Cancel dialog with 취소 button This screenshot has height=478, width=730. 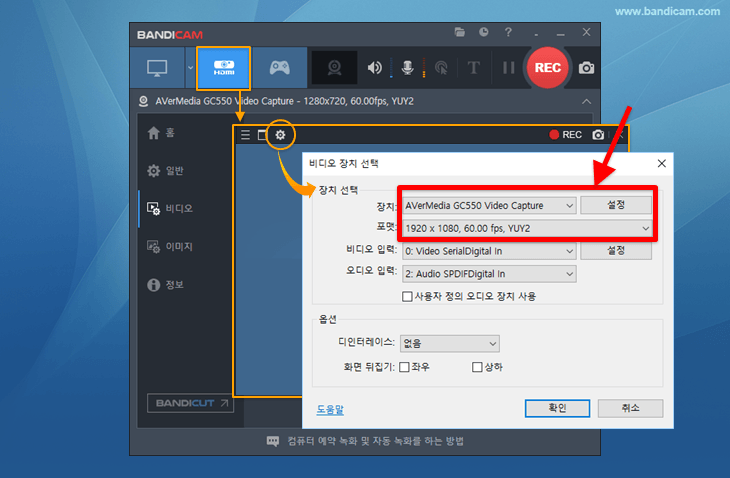point(630,408)
